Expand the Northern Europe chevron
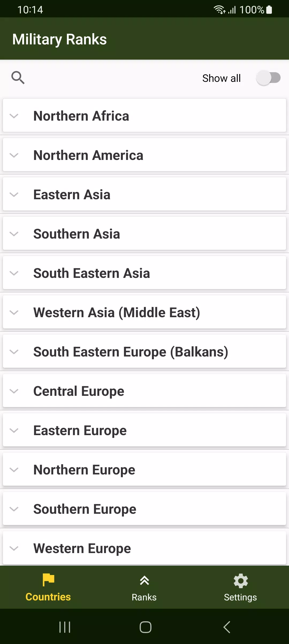The width and height of the screenshot is (289, 644). (x=14, y=470)
